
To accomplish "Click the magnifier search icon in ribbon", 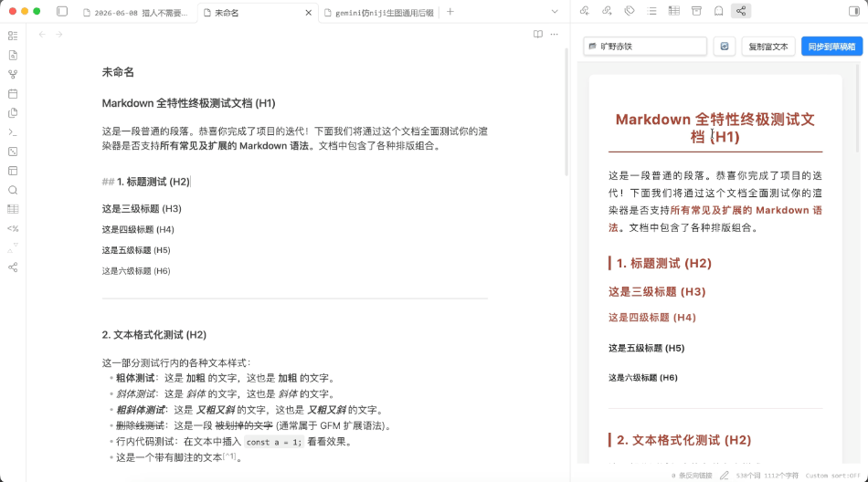I will coord(13,191).
